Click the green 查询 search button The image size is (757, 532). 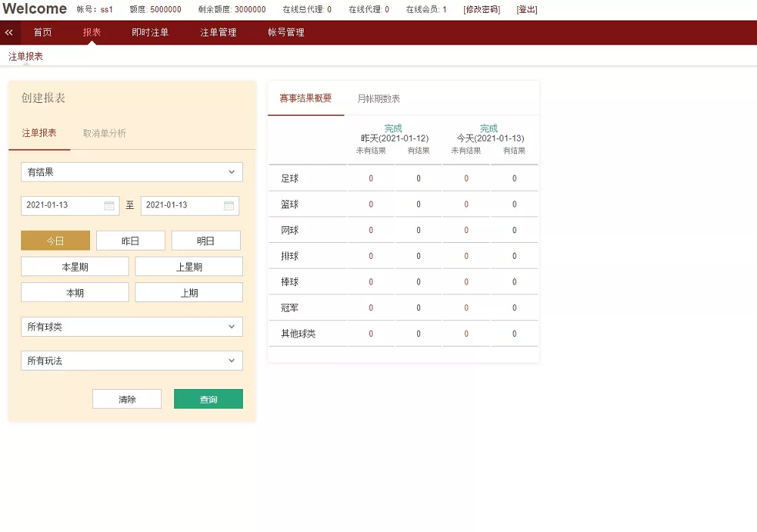[208, 398]
